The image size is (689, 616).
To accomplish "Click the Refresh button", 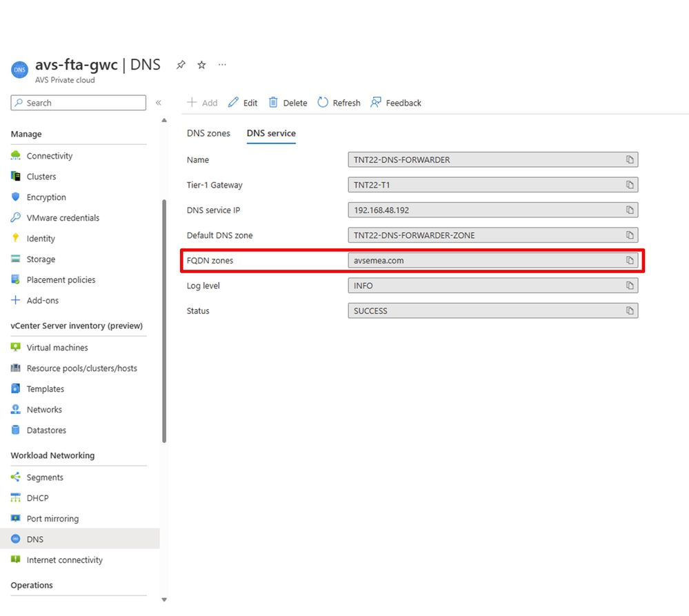I will tap(339, 103).
